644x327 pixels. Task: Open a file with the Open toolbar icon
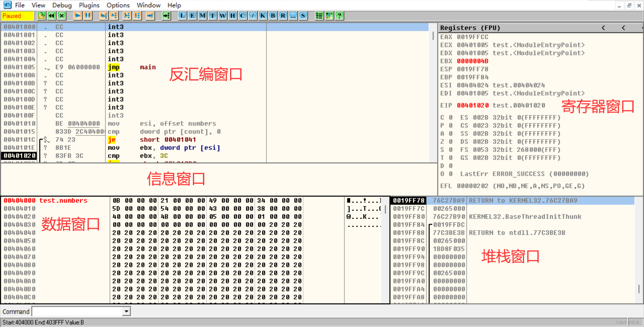point(42,16)
